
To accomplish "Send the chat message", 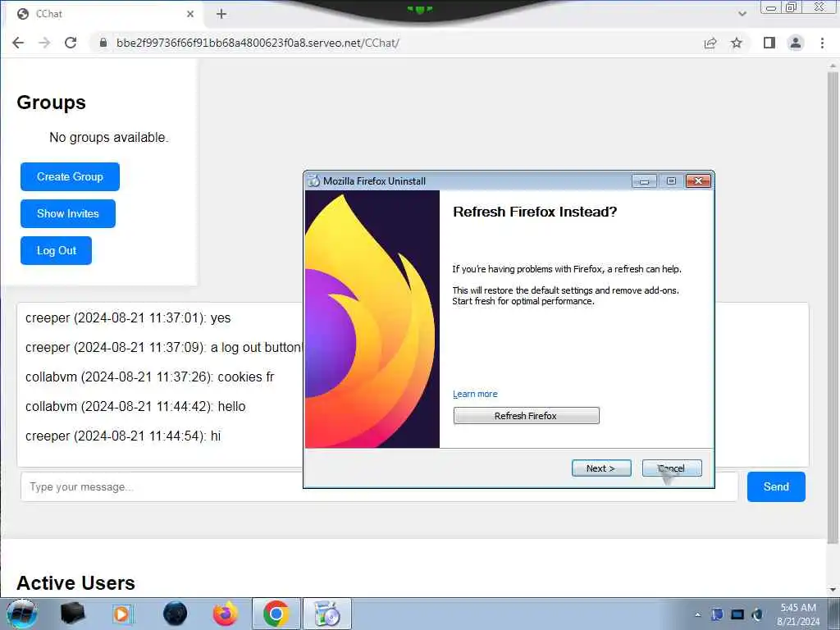I will (x=776, y=487).
